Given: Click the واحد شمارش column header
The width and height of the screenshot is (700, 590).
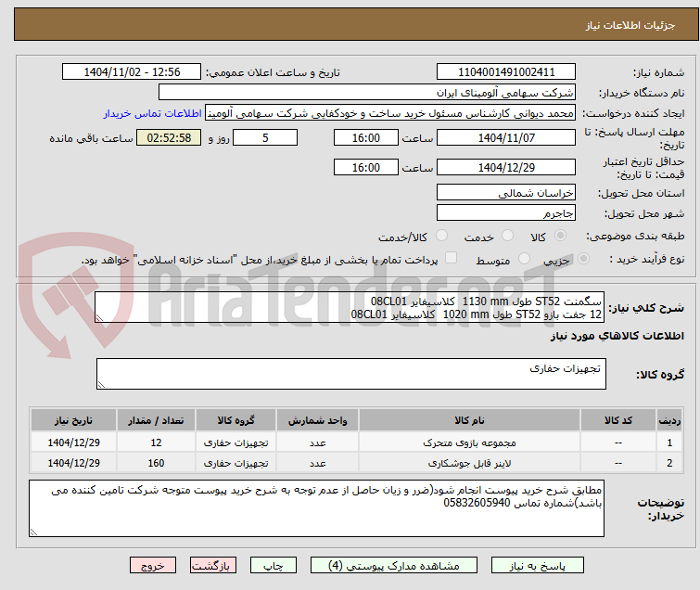Looking at the screenshot, I should pyautogui.click(x=317, y=420).
